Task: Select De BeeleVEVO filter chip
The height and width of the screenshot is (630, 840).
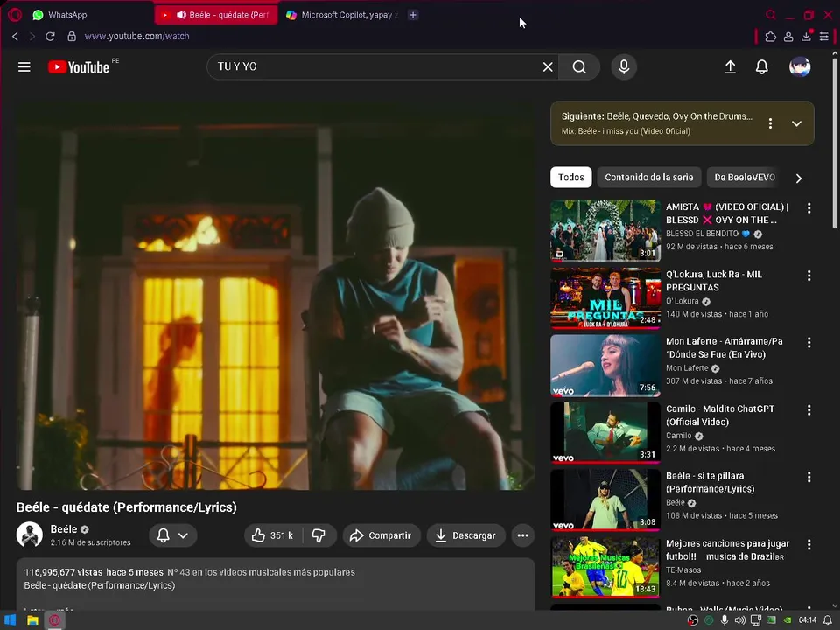Action: click(745, 178)
